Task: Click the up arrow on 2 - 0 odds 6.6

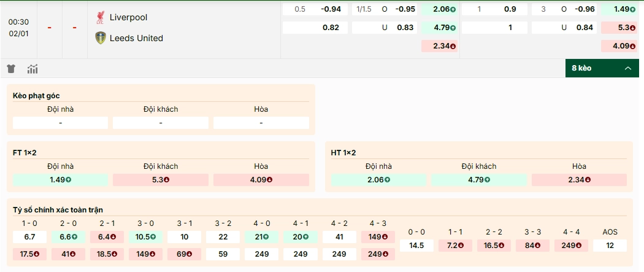Action: pos(74,237)
